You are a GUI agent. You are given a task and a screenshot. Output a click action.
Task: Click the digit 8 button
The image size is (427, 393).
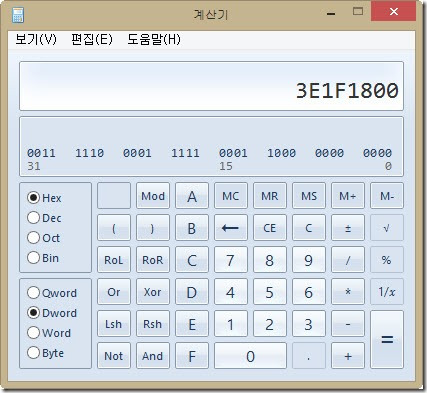pos(270,260)
